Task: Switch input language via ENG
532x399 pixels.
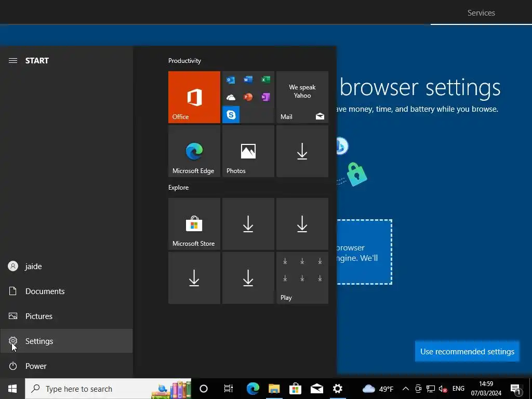Action: 458,389
